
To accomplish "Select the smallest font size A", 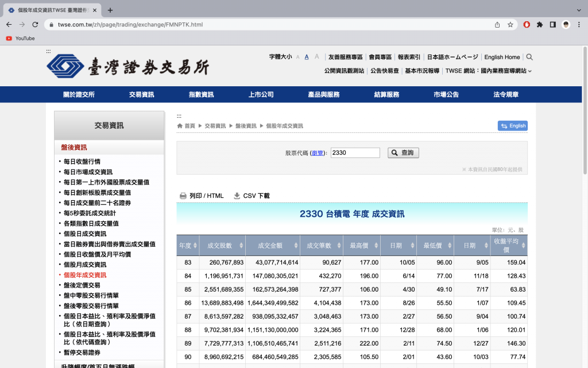I will point(298,57).
